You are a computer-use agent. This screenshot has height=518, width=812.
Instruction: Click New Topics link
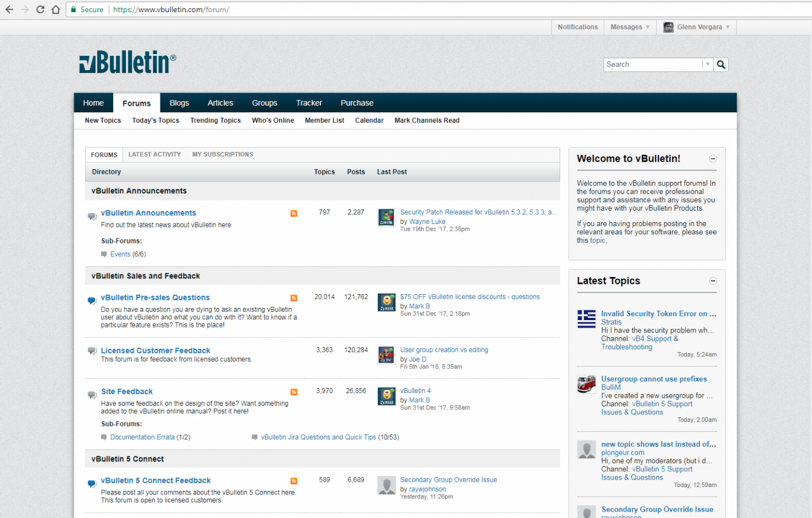pyautogui.click(x=103, y=120)
